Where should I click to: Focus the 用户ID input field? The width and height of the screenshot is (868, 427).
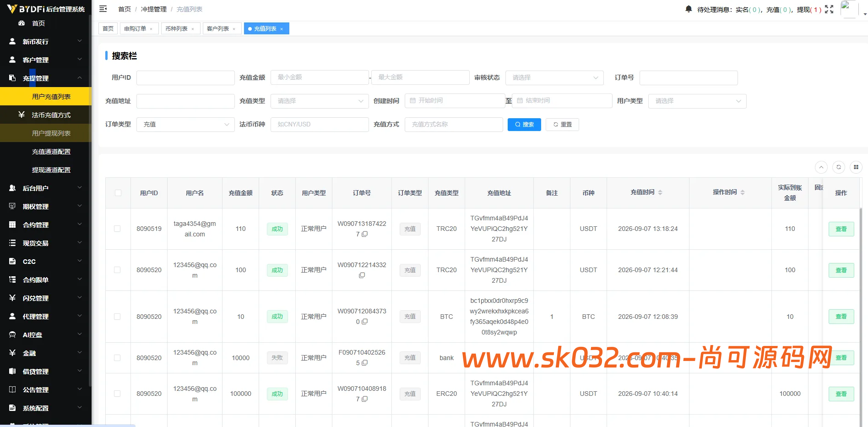tap(185, 78)
